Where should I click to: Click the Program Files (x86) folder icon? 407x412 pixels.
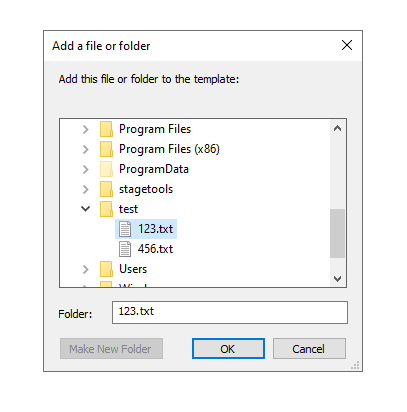pos(106,149)
